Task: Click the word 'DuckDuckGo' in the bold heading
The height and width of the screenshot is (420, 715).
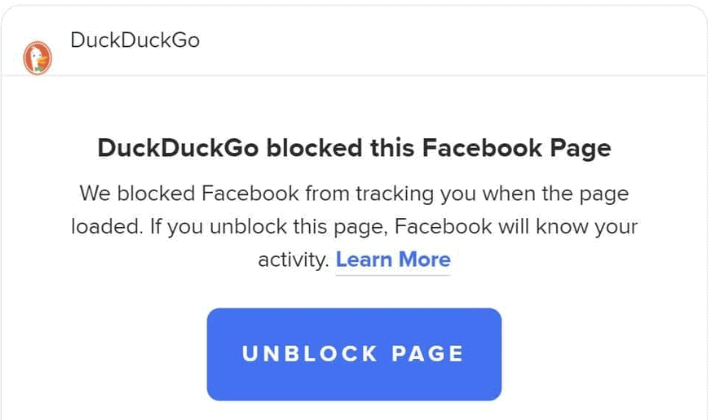Action: [178, 148]
